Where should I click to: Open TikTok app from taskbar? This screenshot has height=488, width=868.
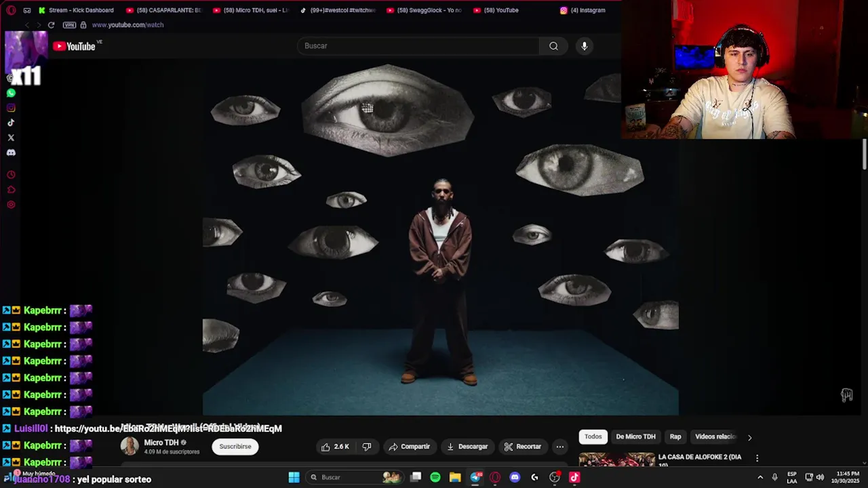574,477
